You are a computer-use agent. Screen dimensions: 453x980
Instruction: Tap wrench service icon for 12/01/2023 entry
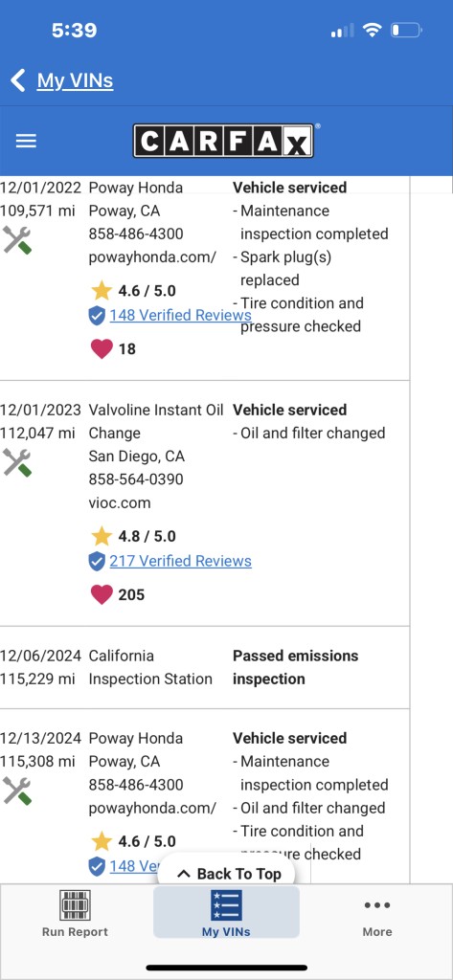[17, 462]
